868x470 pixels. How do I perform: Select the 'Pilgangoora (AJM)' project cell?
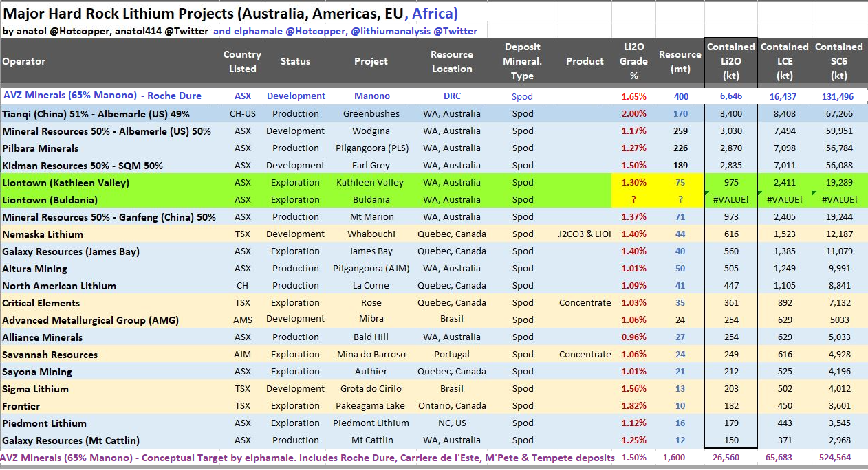371,268
